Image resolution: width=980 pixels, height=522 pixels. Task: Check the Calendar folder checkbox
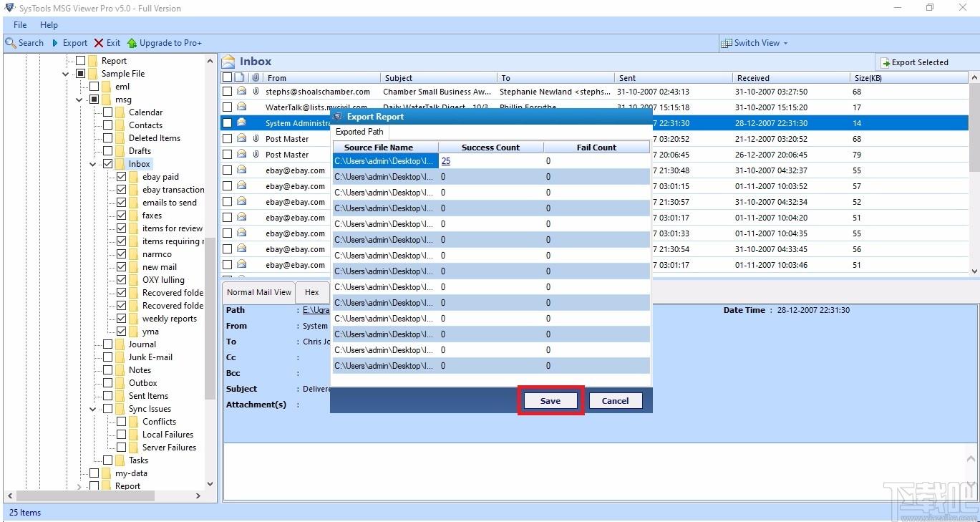point(108,112)
